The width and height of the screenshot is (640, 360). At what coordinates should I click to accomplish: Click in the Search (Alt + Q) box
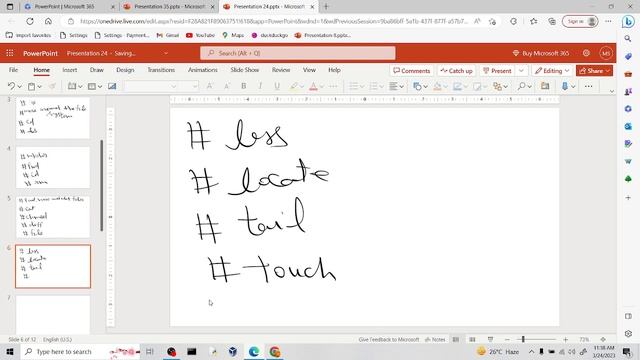[x=298, y=53]
